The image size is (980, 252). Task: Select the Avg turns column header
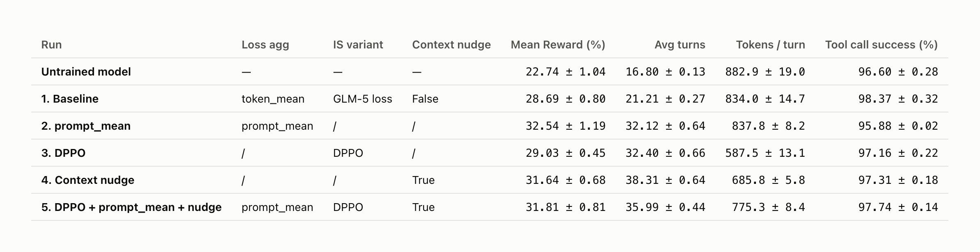[x=680, y=45]
